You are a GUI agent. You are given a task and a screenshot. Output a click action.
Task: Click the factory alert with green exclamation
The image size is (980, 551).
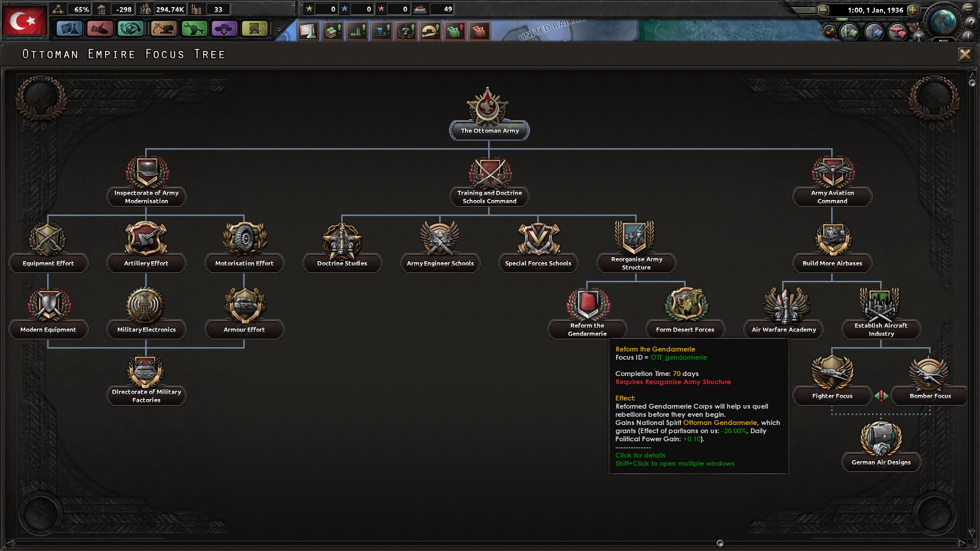pos(333,31)
